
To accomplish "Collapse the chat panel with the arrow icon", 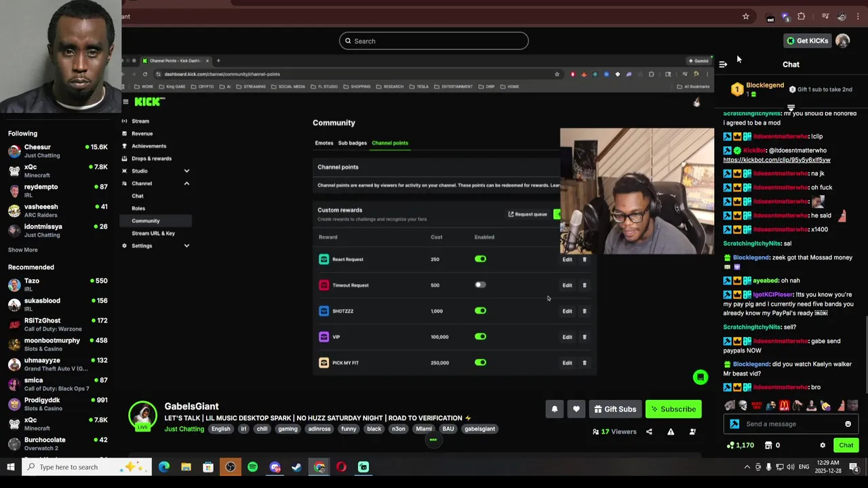I will [723, 64].
